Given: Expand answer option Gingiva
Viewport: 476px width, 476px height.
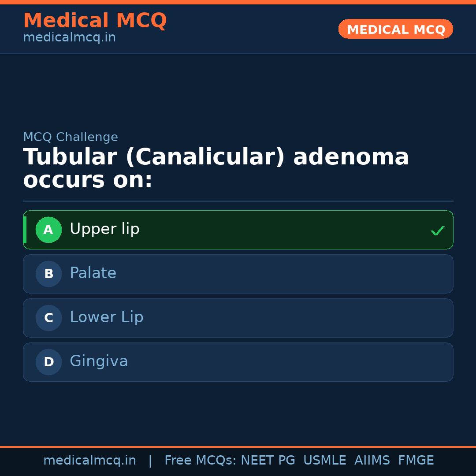Looking at the screenshot, I should tap(238, 362).
